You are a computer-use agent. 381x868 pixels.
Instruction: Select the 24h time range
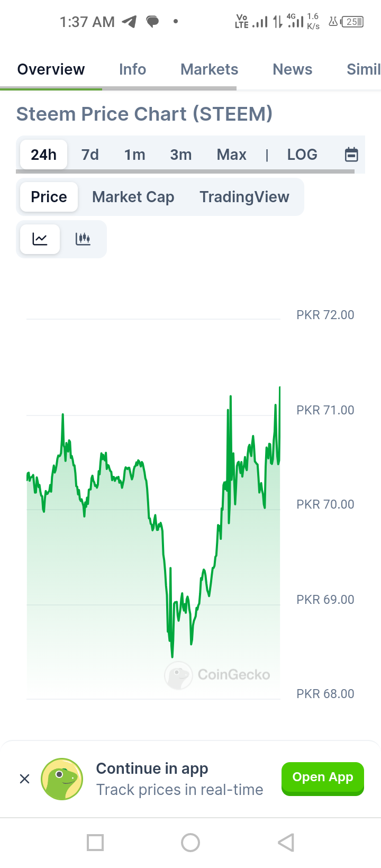pos(43,155)
